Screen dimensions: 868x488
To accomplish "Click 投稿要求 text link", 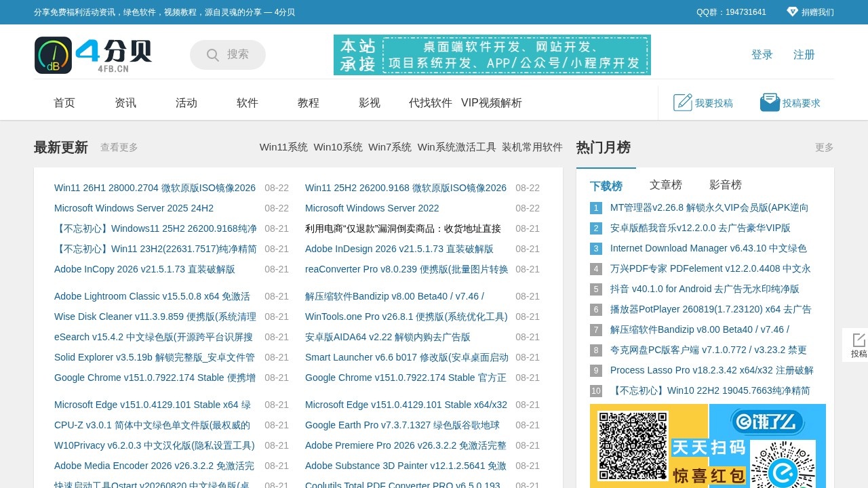I will click(802, 103).
